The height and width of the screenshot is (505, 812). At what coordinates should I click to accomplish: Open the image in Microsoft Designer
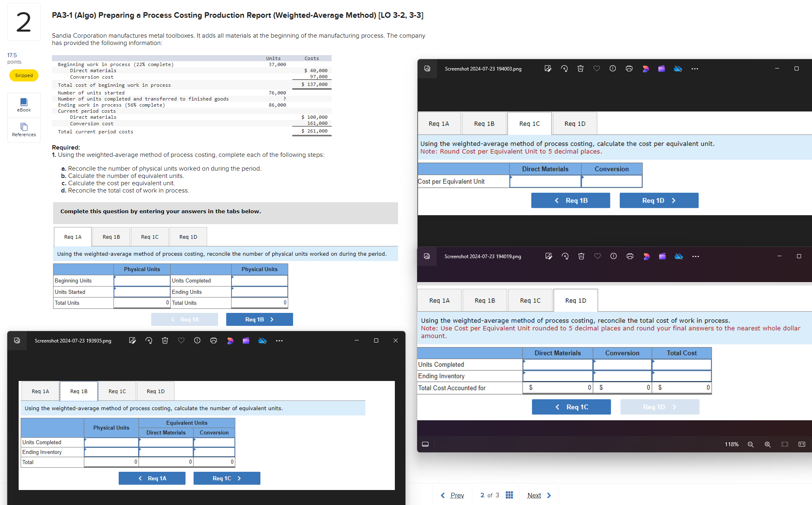(x=646, y=68)
